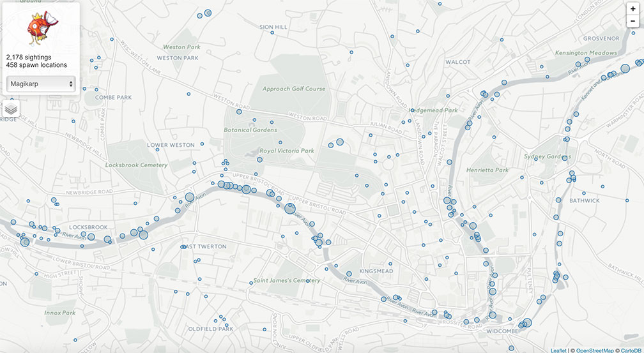Viewport: 644px width, 353px height.
Task: Click the "Innox Park" map label
Action: coord(60,313)
